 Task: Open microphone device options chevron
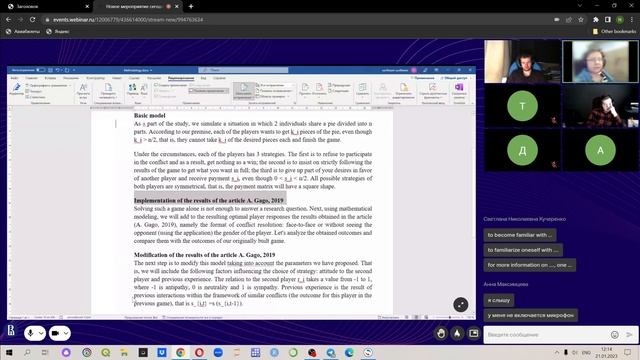tap(41, 333)
